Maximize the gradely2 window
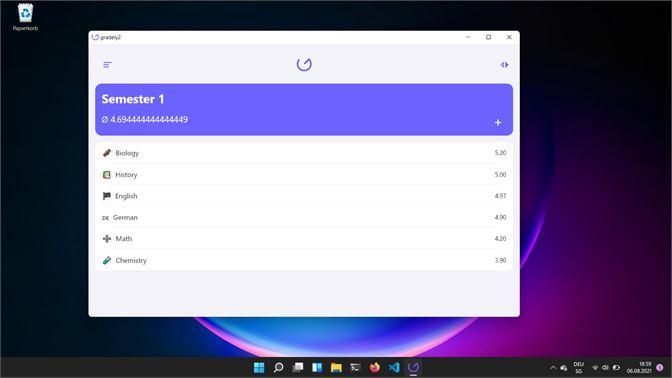 pos(489,37)
